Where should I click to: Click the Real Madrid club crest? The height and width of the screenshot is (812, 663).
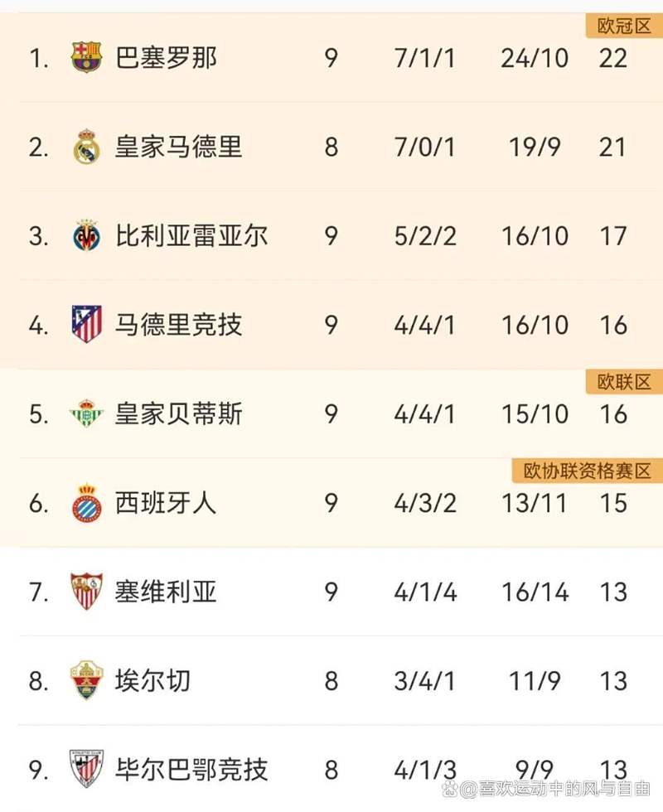86,147
